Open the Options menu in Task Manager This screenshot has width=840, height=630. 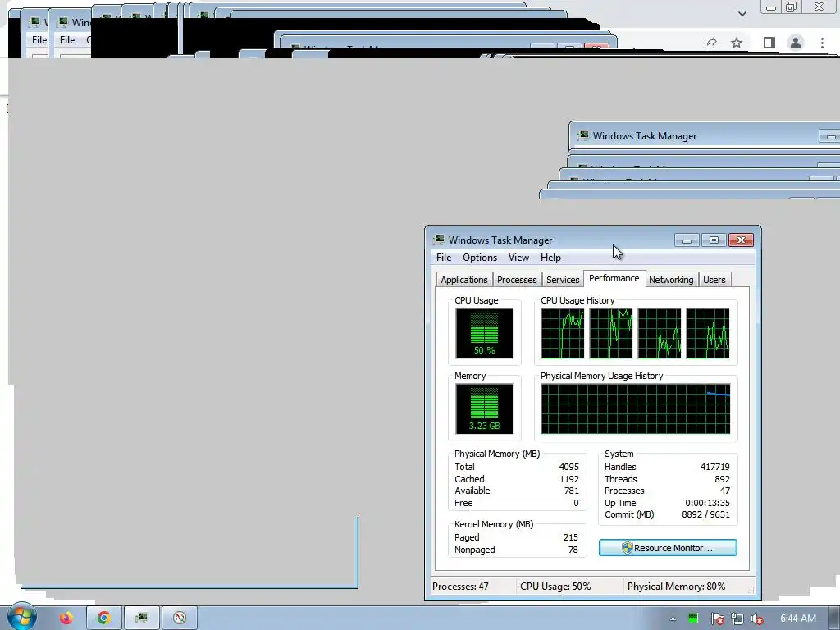click(x=479, y=258)
